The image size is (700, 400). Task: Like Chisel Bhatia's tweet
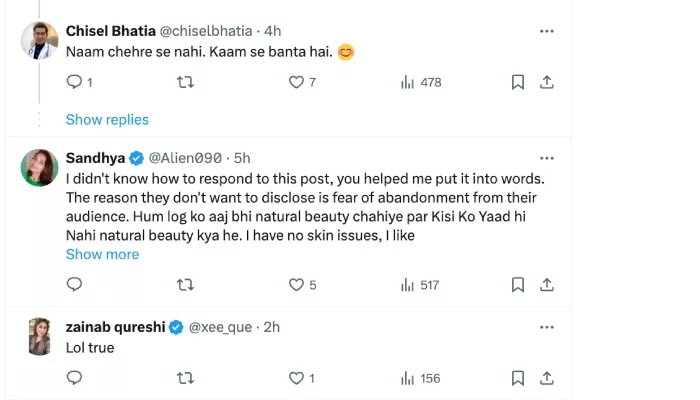pyautogui.click(x=296, y=82)
